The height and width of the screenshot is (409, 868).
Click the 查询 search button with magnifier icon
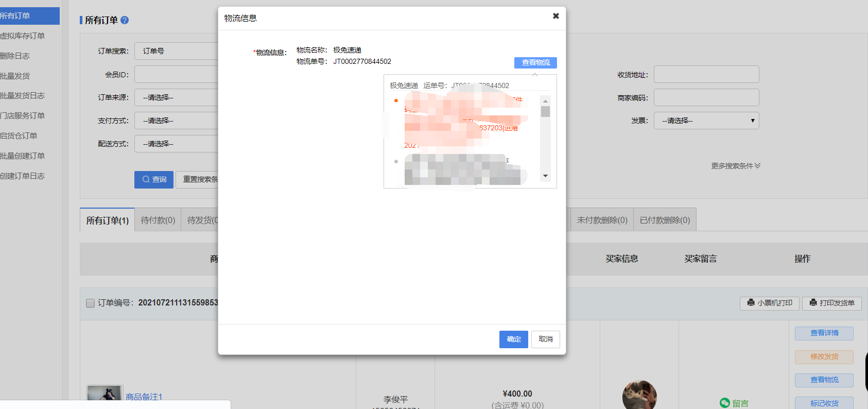click(154, 179)
